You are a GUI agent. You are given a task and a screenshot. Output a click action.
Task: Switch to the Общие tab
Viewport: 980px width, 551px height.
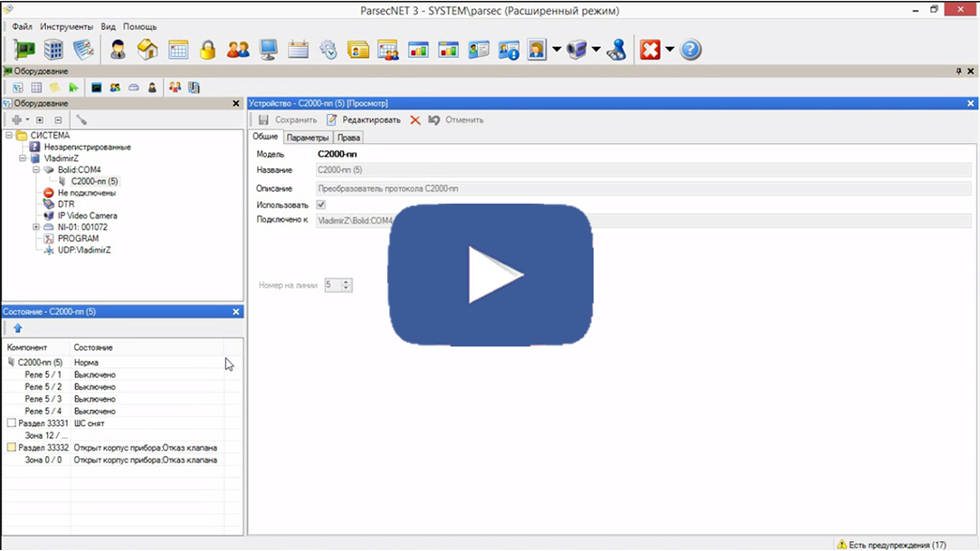[266, 137]
